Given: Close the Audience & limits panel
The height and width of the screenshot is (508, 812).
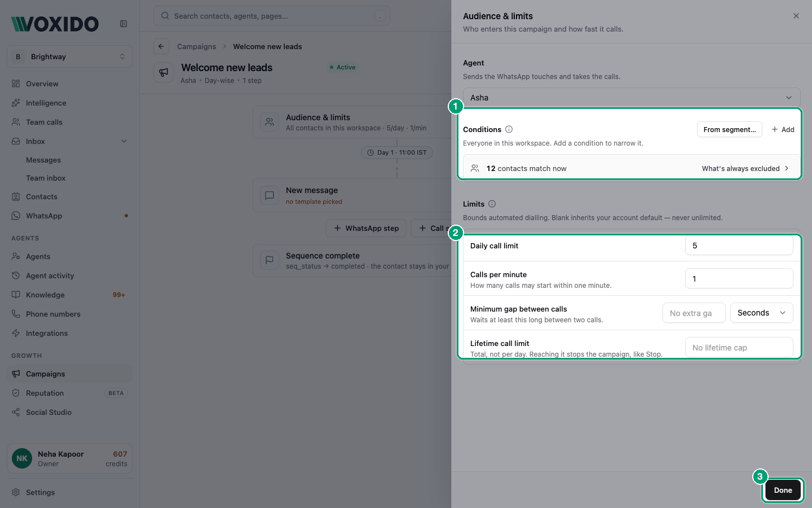Looking at the screenshot, I should click(796, 16).
